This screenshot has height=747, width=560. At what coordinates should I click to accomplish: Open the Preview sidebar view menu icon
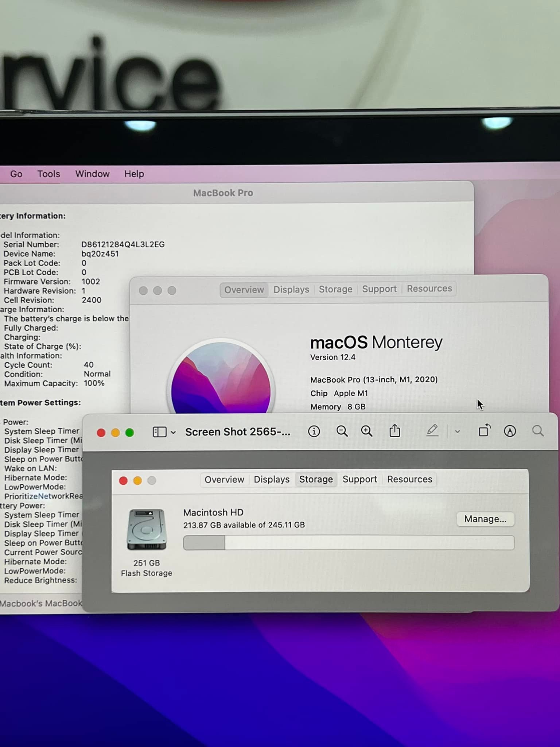(159, 432)
